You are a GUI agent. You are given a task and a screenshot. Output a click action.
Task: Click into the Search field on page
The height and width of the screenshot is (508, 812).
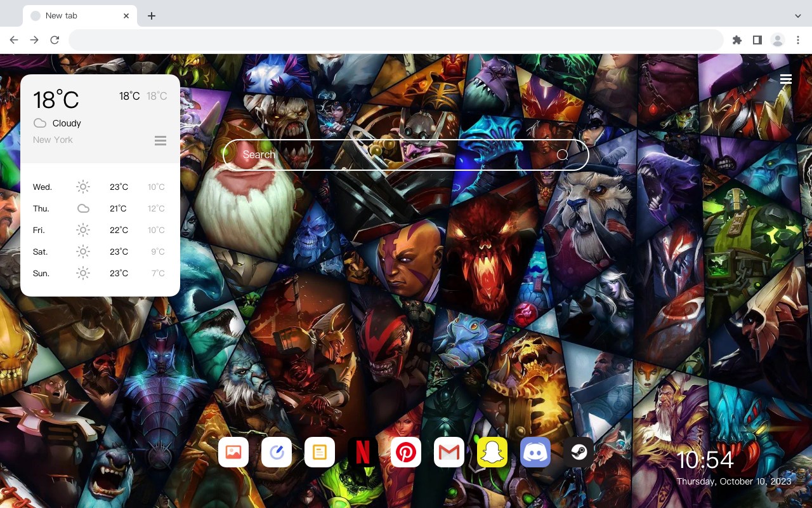(406, 155)
